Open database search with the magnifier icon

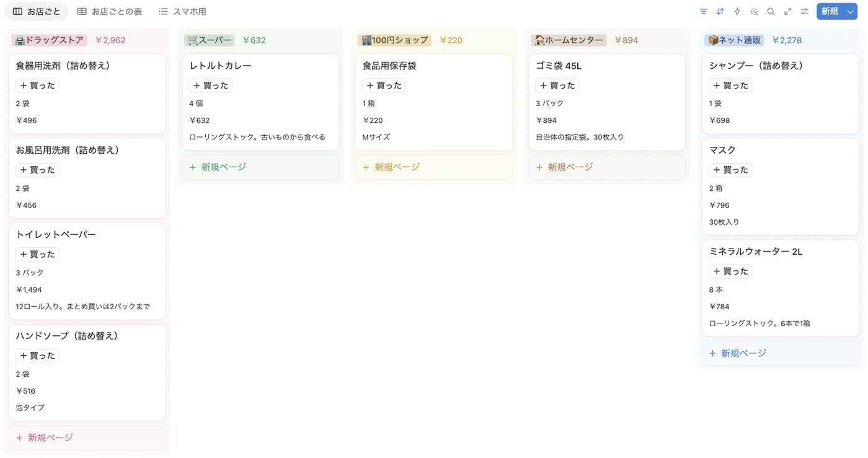tap(771, 11)
